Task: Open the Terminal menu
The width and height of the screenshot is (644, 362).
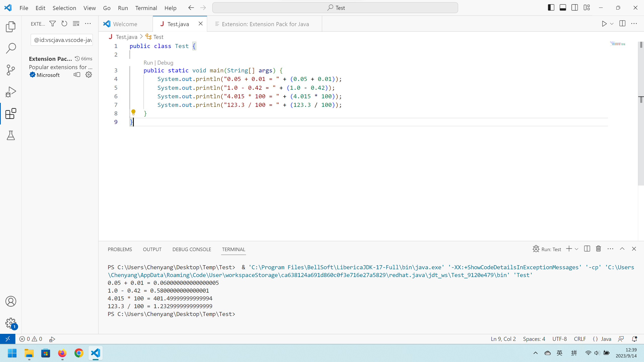Action: 146,8
